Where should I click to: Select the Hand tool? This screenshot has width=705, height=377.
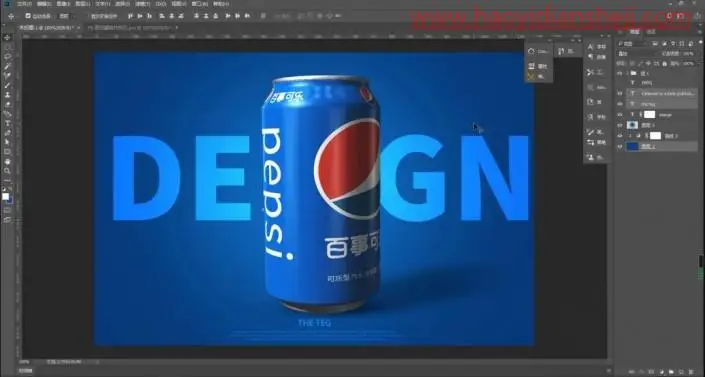pyautogui.click(x=7, y=161)
